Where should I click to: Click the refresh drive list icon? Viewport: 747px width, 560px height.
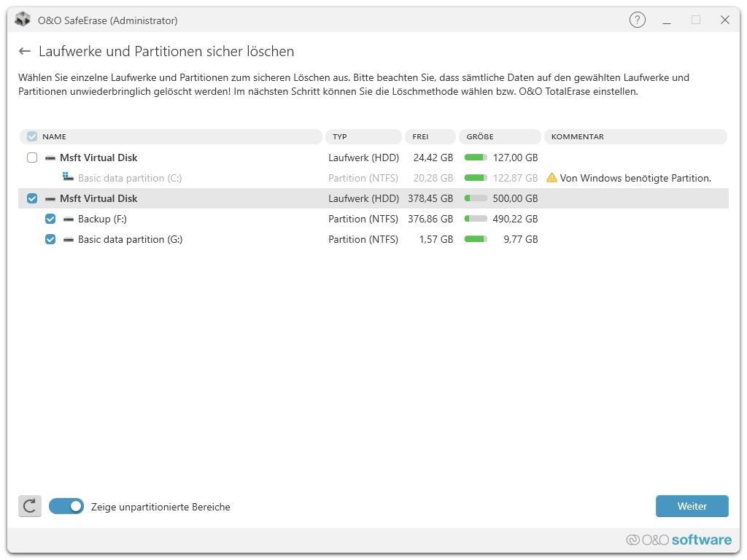coord(30,506)
